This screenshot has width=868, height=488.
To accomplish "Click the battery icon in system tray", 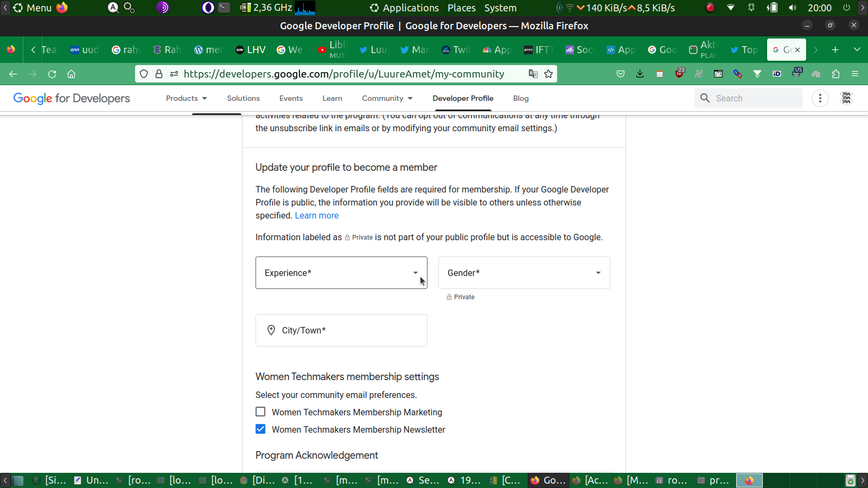I will tap(772, 8).
